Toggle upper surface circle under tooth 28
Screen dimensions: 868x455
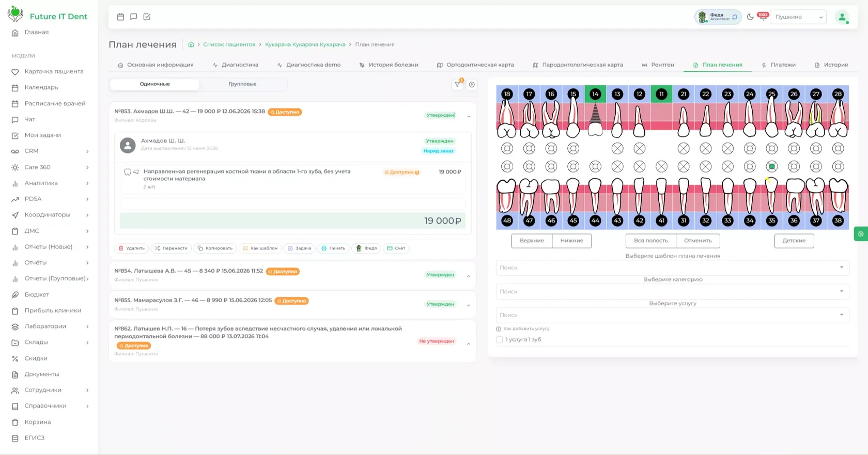[x=838, y=149]
